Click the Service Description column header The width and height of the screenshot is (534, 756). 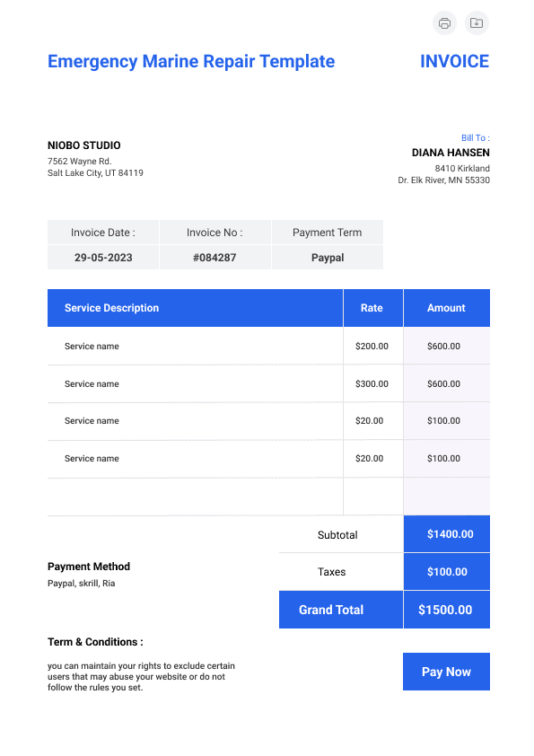(195, 308)
